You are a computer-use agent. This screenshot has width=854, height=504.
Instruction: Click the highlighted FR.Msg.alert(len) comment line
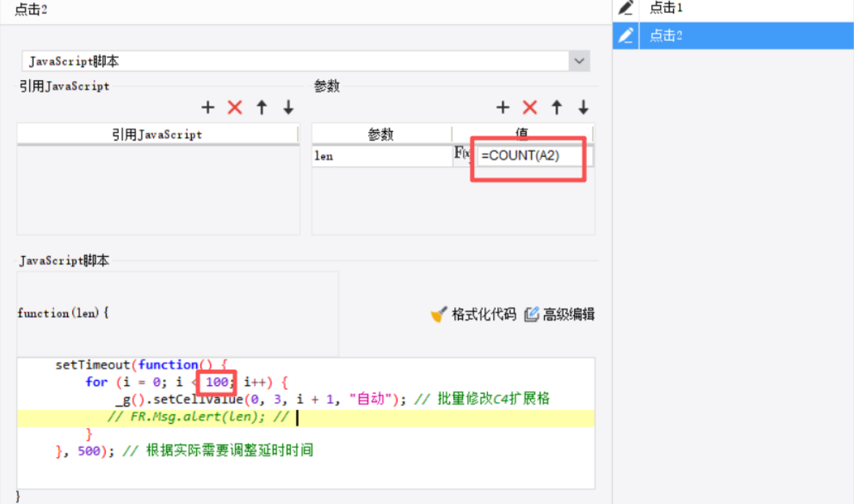point(306,417)
